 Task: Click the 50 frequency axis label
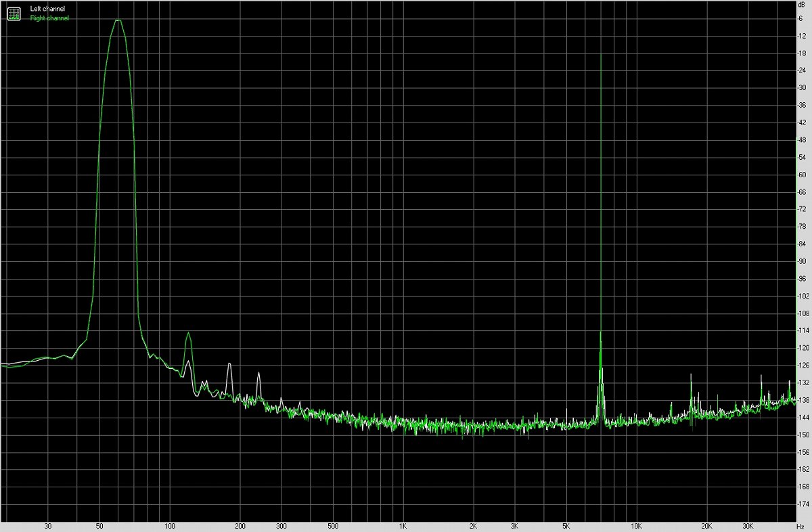[x=99, y=525]
